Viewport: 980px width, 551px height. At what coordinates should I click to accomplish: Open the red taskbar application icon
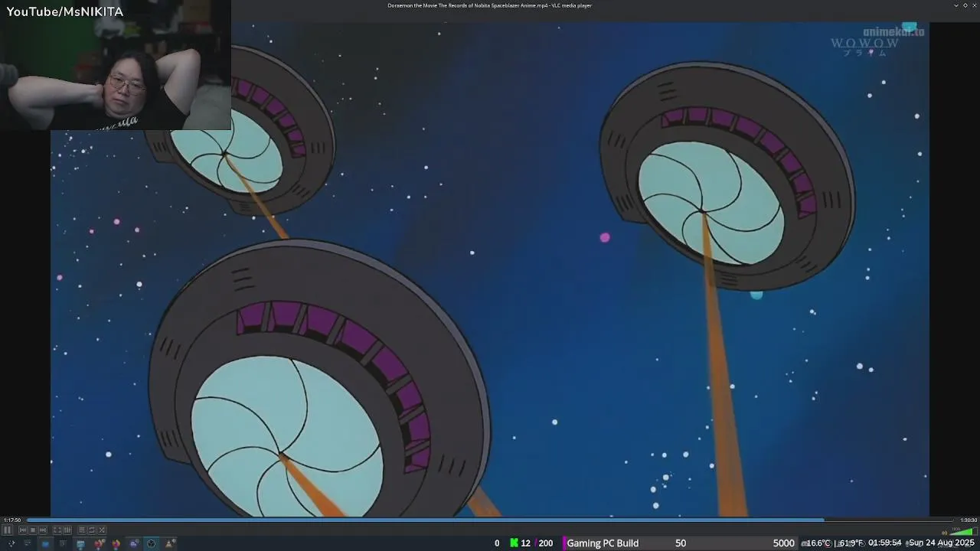(99, 543)
